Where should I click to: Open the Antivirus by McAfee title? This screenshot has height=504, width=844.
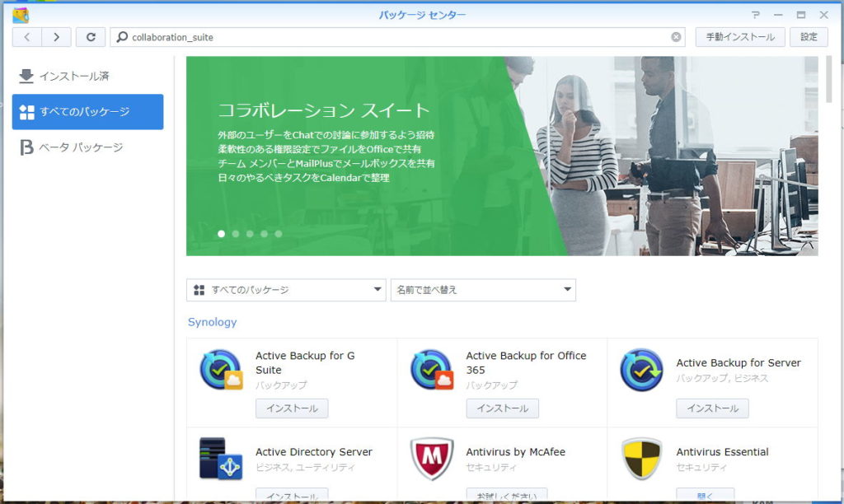[516, 452]
